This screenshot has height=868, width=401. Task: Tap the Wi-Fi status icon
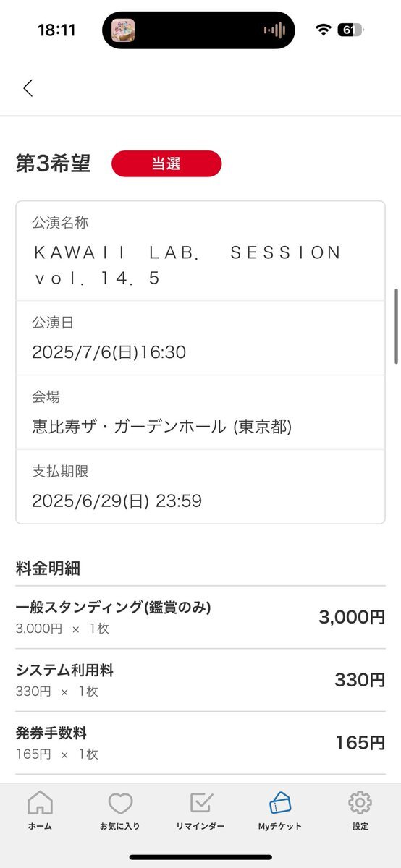324,30
